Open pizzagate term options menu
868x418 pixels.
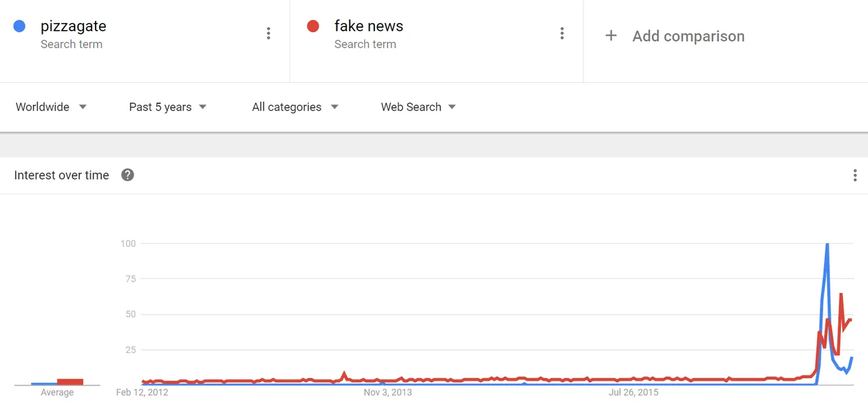[269, 33]
